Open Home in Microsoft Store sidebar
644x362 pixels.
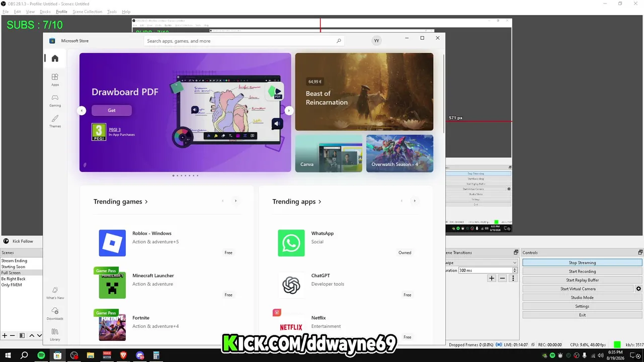[55, 58]
